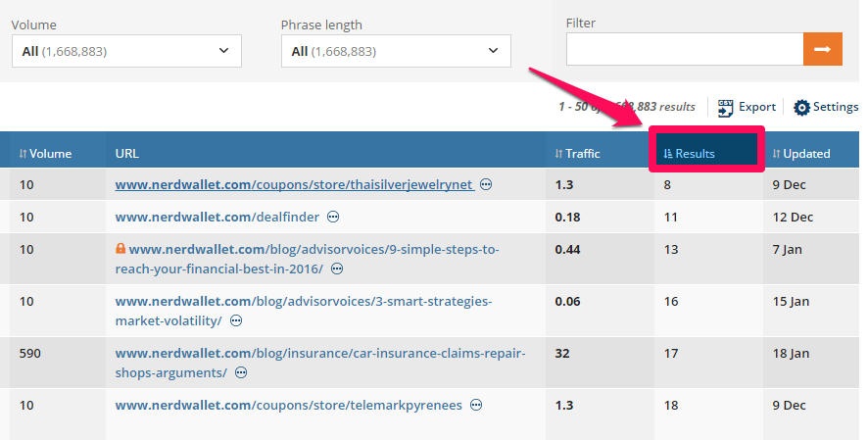Click the Phrase length label

coord(321,24)
